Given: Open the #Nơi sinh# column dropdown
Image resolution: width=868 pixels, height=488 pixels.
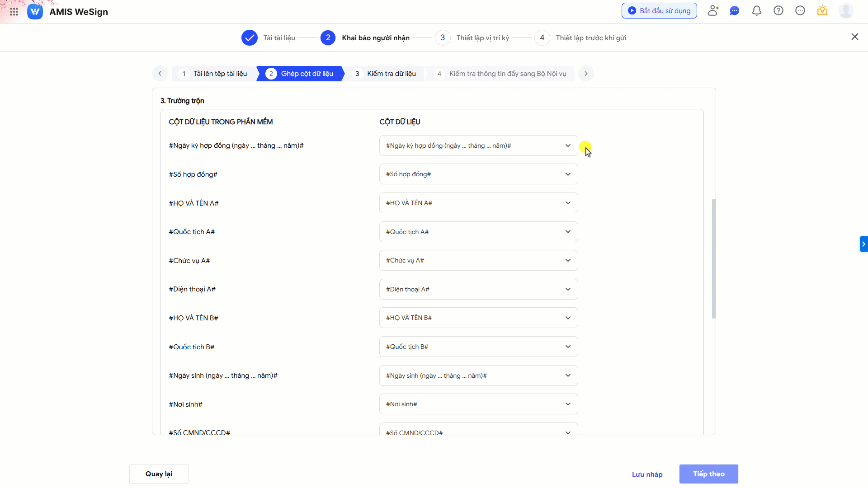Looking at the screenshot, I should (478, 404).
